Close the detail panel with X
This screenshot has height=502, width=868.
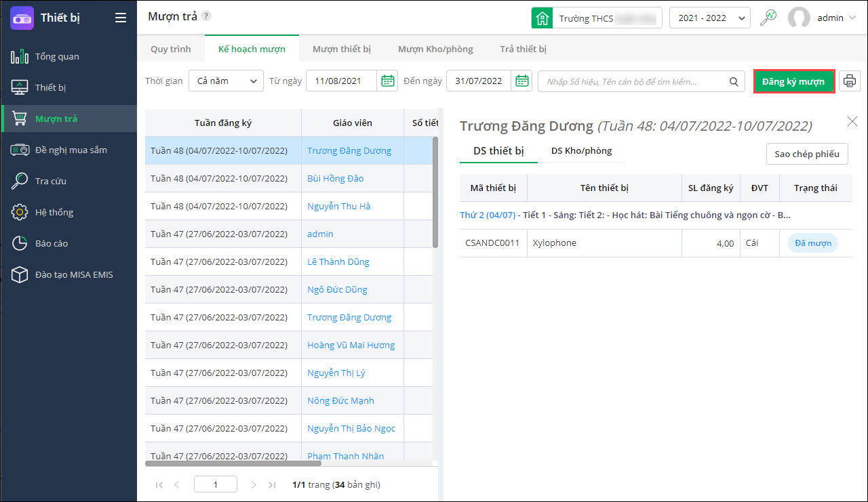[852, 121]
